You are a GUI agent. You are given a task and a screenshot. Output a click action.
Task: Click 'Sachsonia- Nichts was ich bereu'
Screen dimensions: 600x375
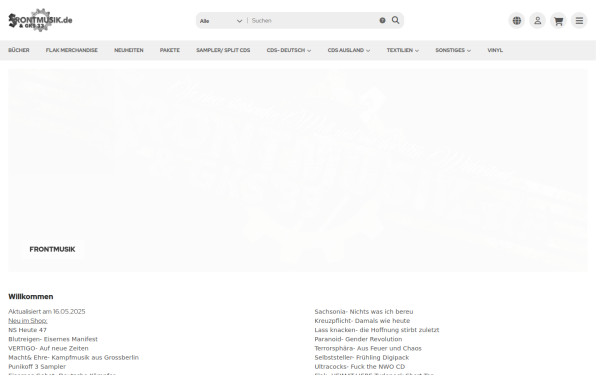coord(364,311)
